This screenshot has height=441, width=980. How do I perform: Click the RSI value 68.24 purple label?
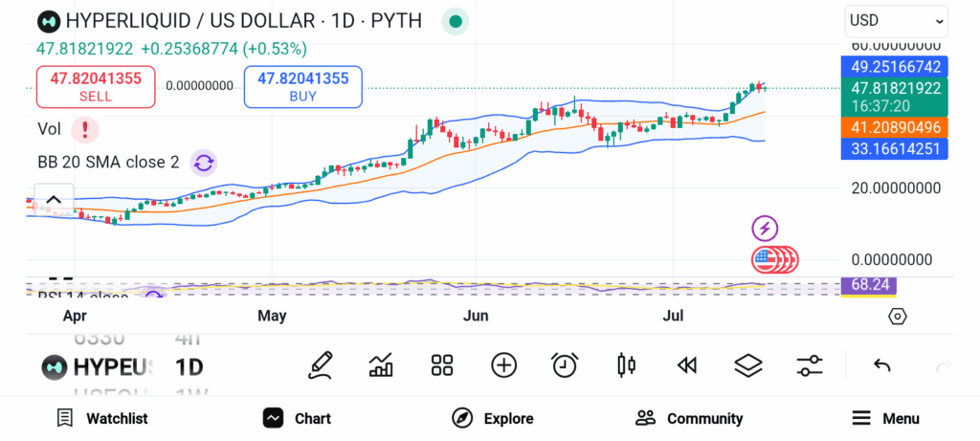(869, 285)
